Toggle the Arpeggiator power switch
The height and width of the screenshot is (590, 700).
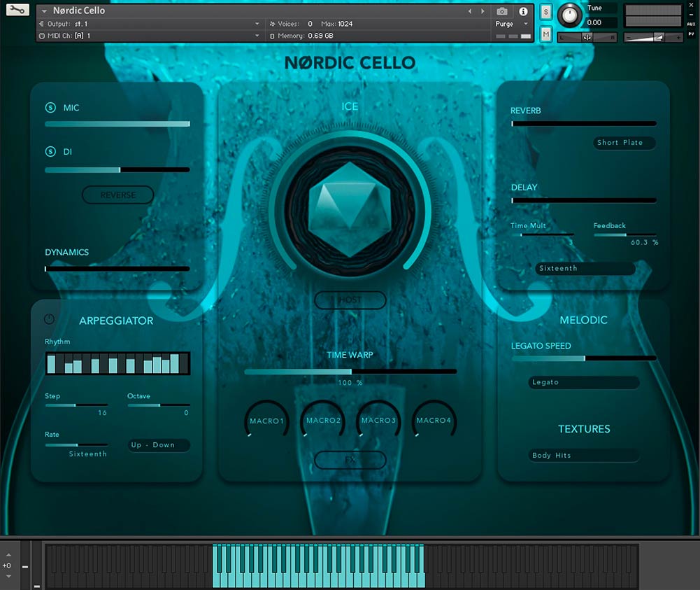(x=48, y=319)
